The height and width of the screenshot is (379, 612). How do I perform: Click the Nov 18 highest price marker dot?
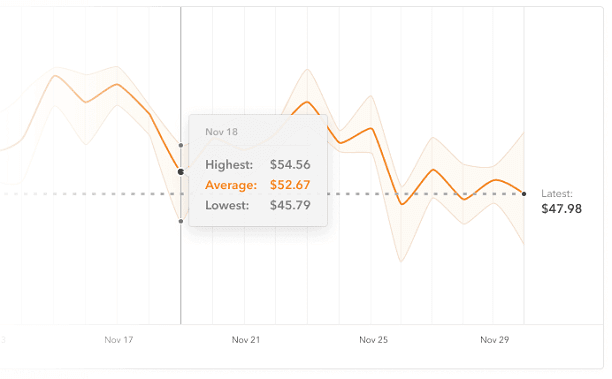pyautogui.click(x=181, y=145)
